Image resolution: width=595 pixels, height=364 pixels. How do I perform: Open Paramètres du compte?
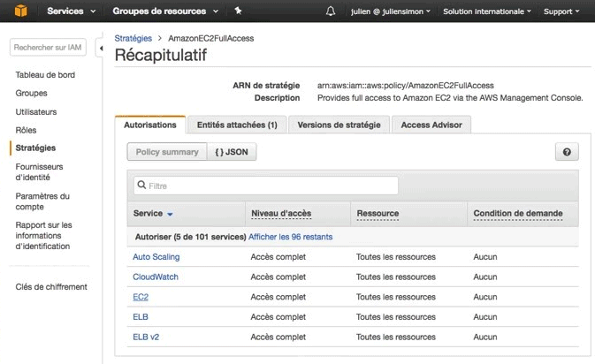[42, 201]
